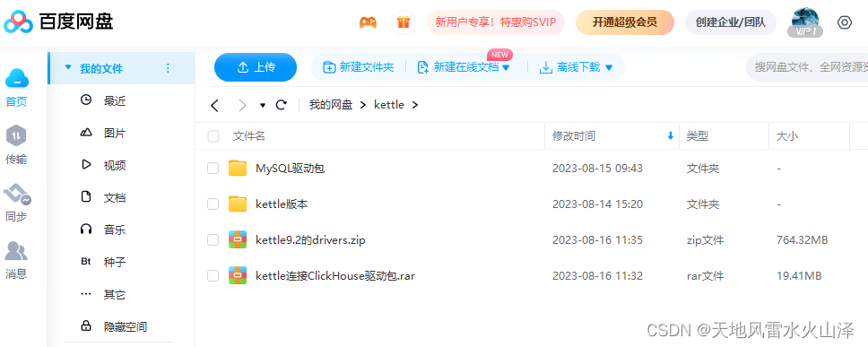
Task: Select file name kettle连接ClickHouse驱动包.rar
Action: tap(334, 275)
